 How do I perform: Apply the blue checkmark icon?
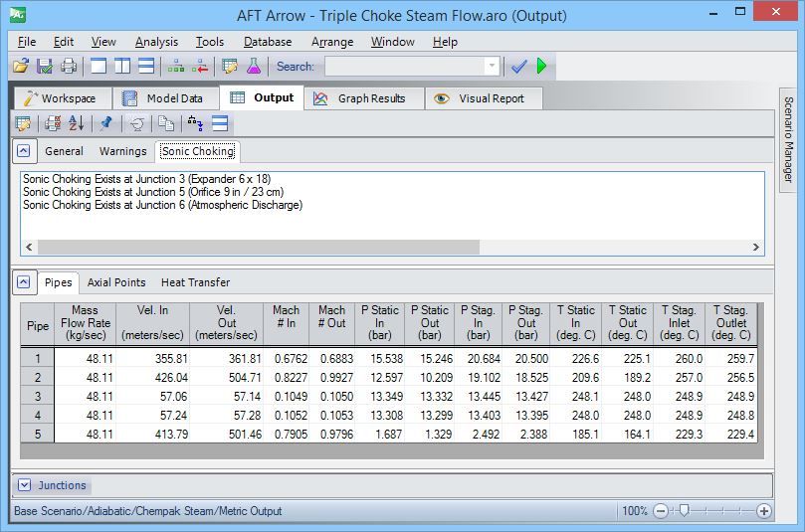click(519, 66)
